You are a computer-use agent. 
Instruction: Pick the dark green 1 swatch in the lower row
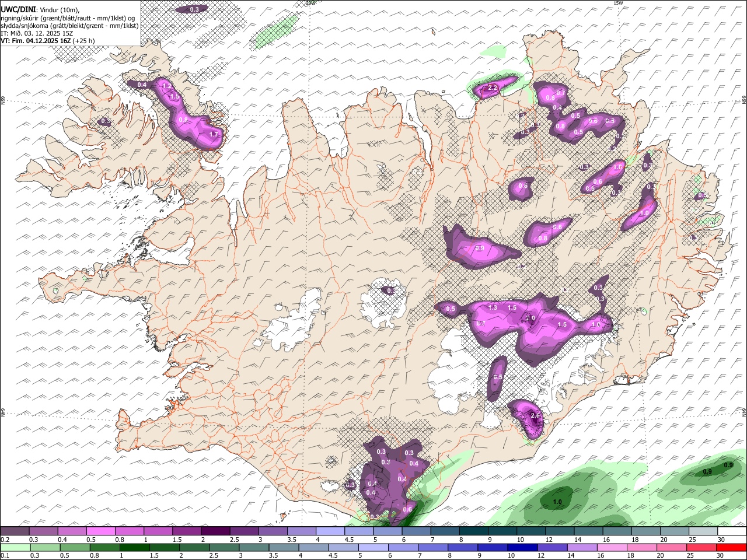[135, 547]
